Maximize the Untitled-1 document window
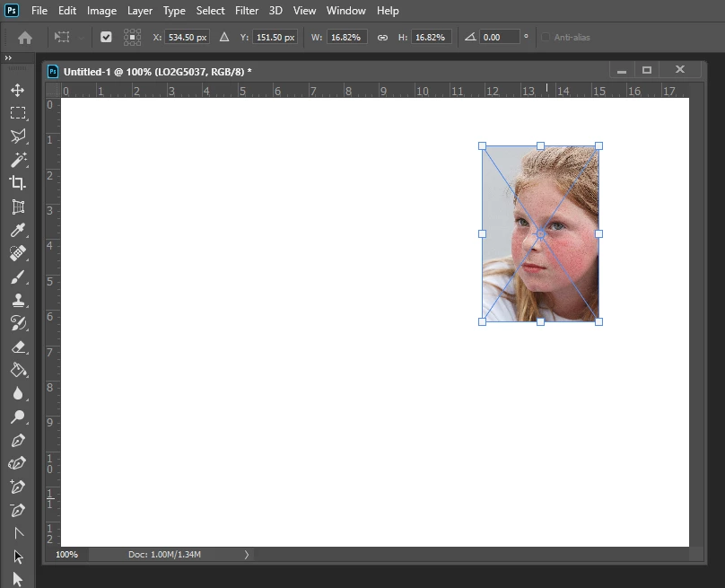The width and height of the screenshot is (725, 588). [x=647, y=70]
